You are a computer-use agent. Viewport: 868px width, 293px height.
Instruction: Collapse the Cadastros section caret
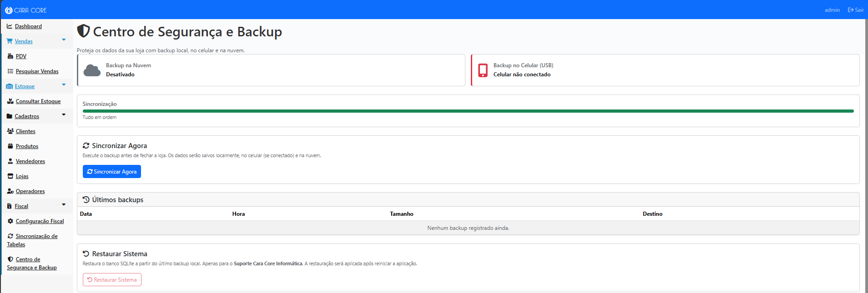coord(64,115)
